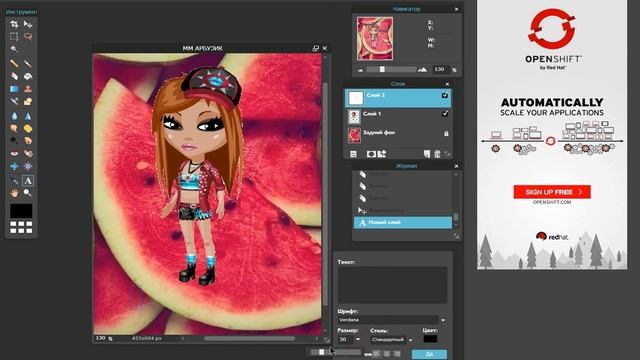Image resolution: width=640 pixels, height=360 pixels.
Task: Select the Слой 2 layer row
Action: click(x=398, y=98)
